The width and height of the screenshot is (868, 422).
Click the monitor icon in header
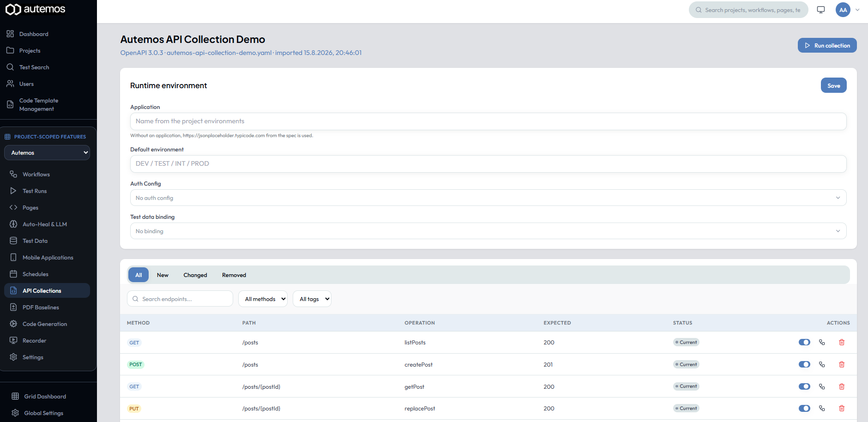(821, 10)
